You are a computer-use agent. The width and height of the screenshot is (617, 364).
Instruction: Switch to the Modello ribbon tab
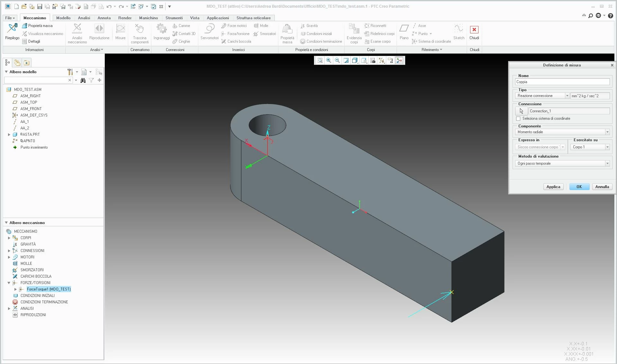point(63,18)
